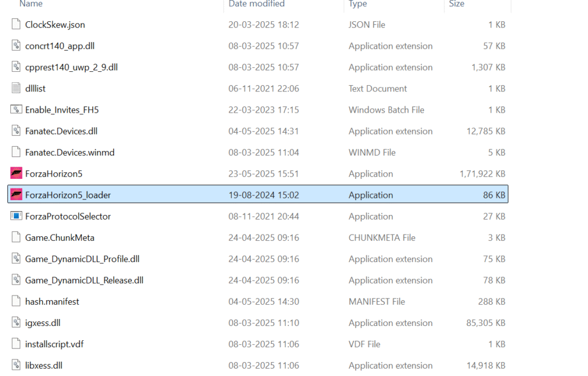This screenshot has width=588, height=376.
Task: Sort files by Name column header
Action: pos(31,4)
